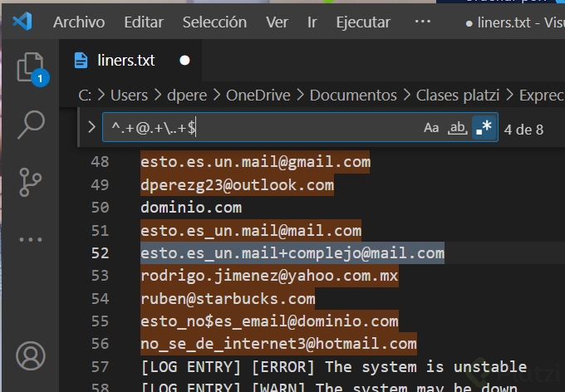
Task: Click text ruben@starbucks.com
Action: (x=228, y=299)
